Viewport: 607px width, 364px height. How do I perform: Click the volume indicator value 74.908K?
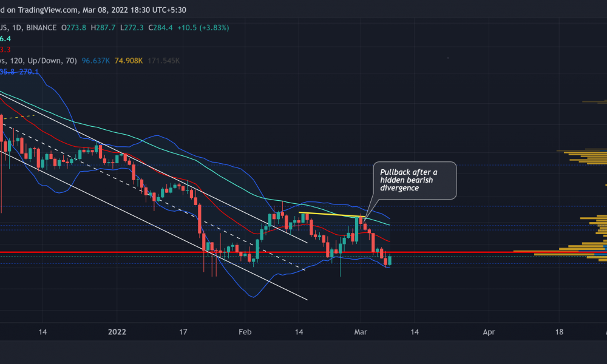click(129, 61)
